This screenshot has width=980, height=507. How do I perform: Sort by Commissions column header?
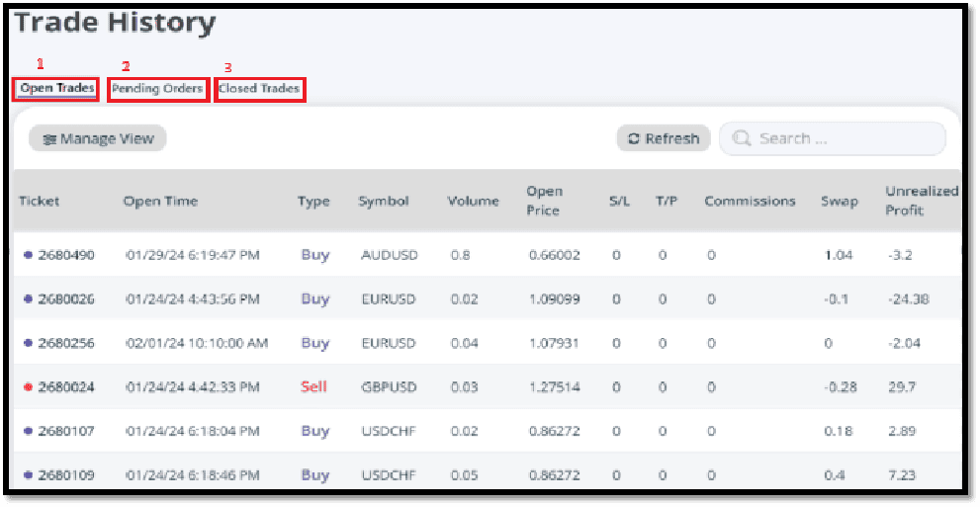[750, 201]
